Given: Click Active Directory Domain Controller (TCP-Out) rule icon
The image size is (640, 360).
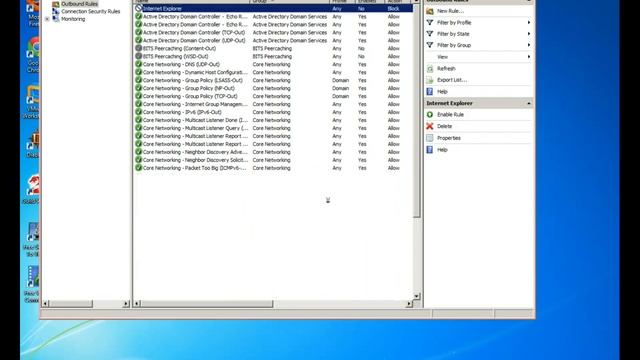Looking at the screenshot, I should 138,32.
